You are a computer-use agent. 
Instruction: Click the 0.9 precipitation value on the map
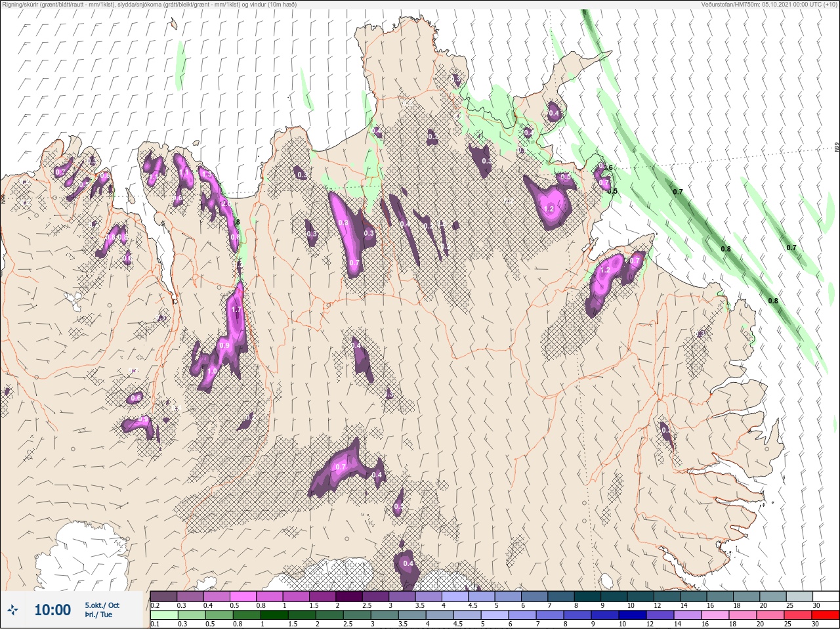point(224,345)
